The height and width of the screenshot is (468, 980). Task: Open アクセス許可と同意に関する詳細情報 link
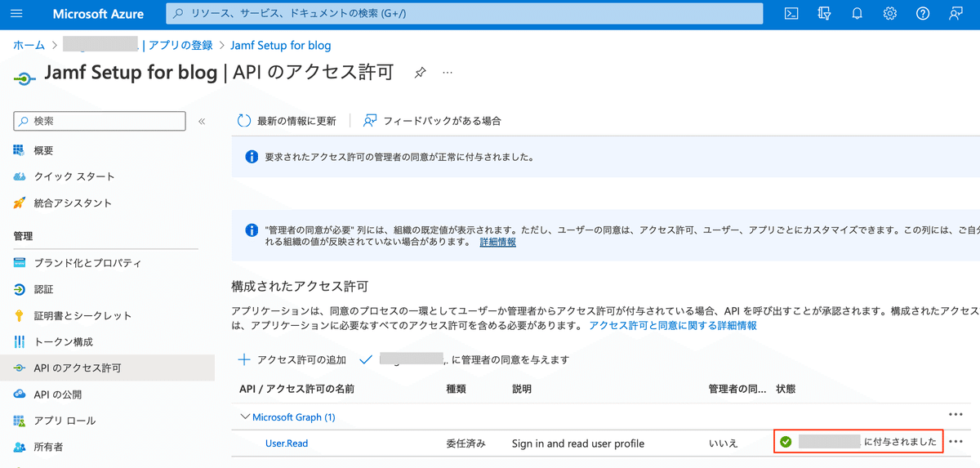point(673,325)
